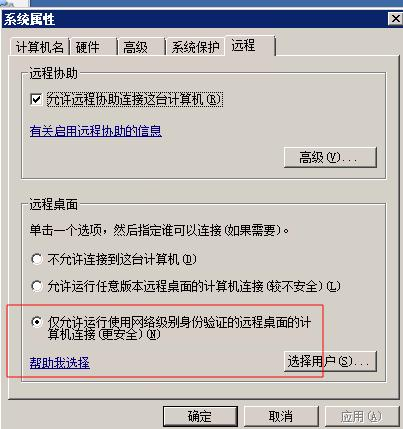The image size is (403, 429).
Task: Uncheck 允许远程协助连接这台计算机 checkbox
Action: coord(36,99)
